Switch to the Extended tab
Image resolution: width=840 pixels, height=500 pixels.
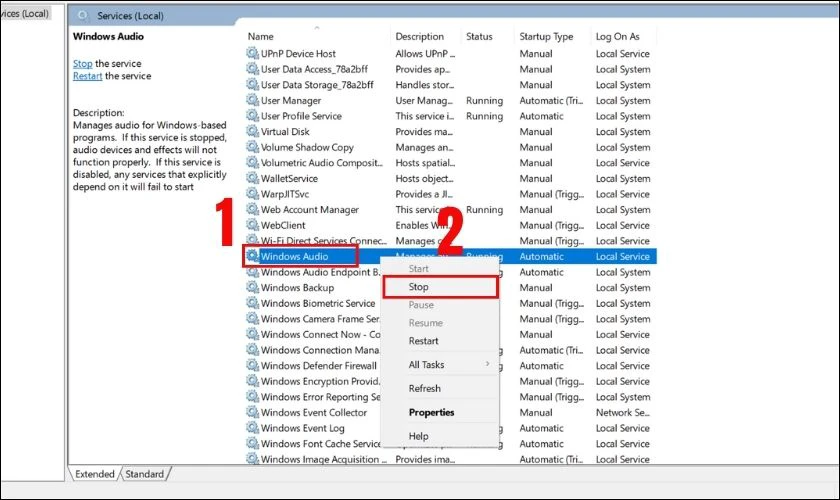(x=94, y=474)
